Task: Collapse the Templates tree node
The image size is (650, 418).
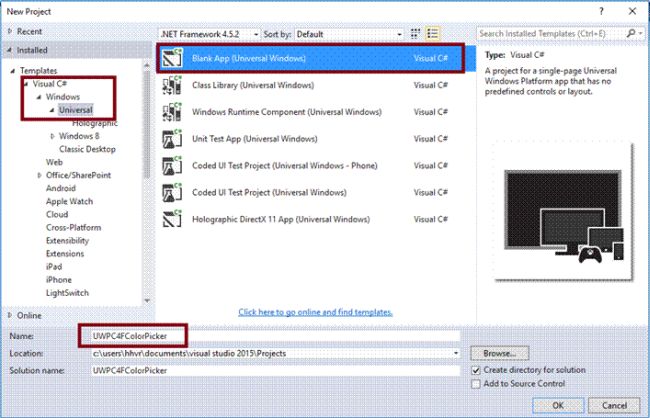Action: [13, 71]
